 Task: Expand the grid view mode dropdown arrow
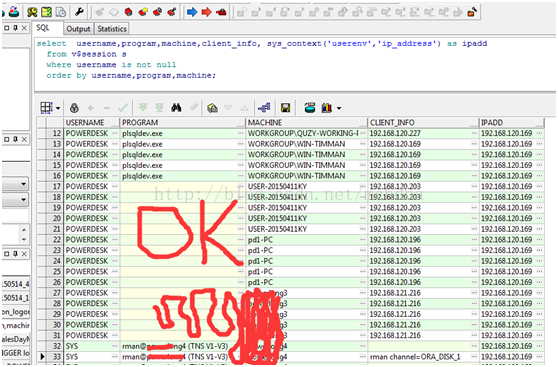58,108
